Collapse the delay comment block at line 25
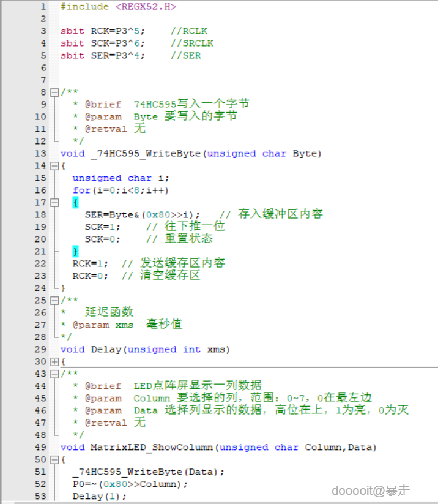Viewport: 438px width, 504px height. coord(54,301)
